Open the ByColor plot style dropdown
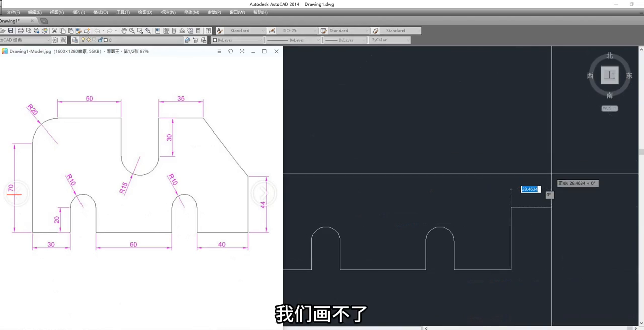Screen dimensions: 644x330 coord(390,40)
